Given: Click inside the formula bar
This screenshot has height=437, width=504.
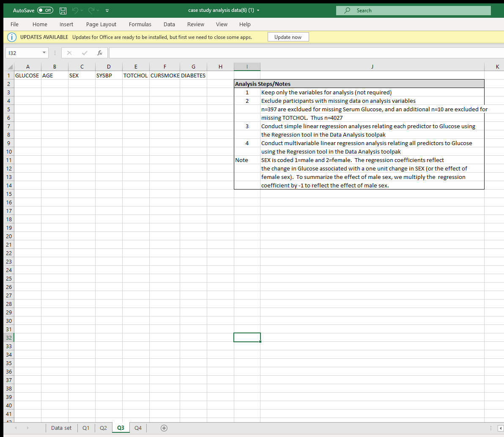Looking at the screenshot, I should 306,53.
